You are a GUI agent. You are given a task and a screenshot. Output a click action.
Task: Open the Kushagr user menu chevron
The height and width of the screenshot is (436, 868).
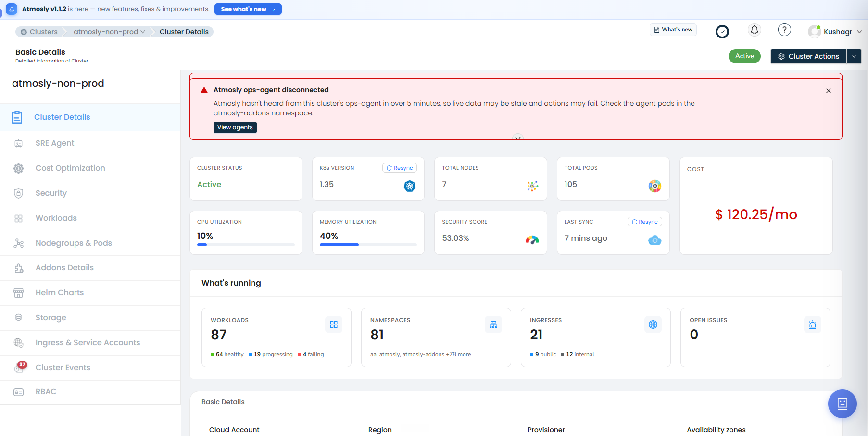point(859,32)
